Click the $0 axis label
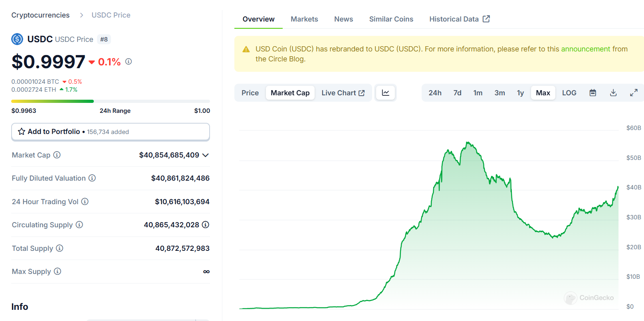 coord(630,307)
